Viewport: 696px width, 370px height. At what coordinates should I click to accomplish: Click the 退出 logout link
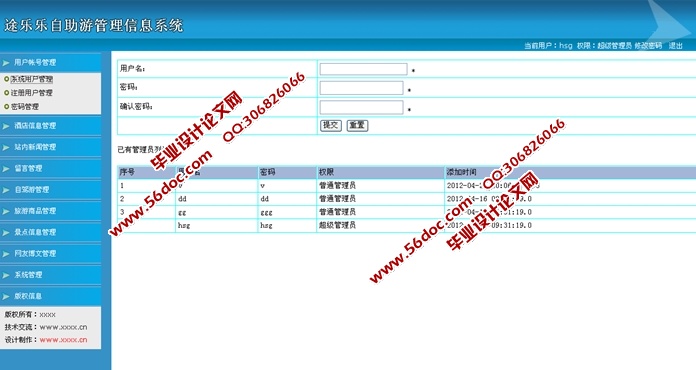click(x=676, y=45)
